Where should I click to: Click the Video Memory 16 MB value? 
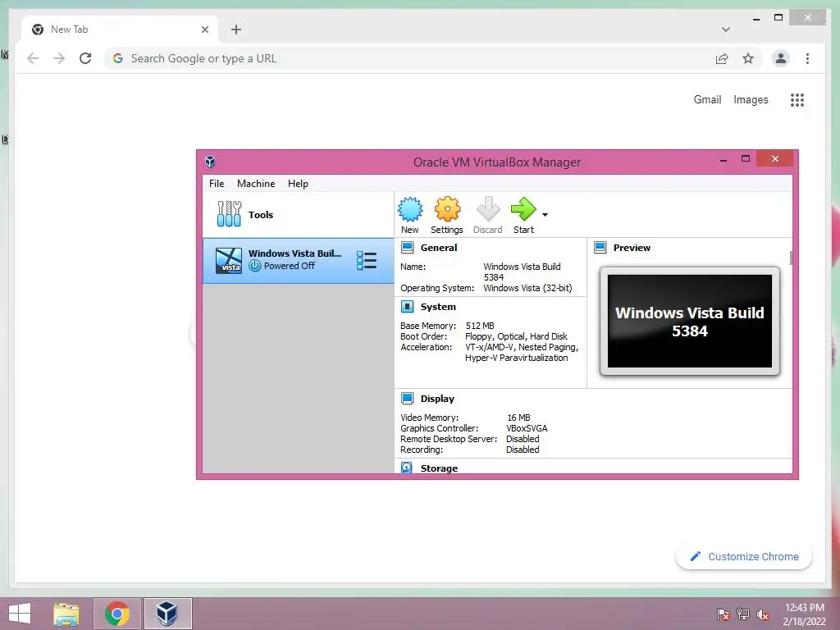coord(518,418)
